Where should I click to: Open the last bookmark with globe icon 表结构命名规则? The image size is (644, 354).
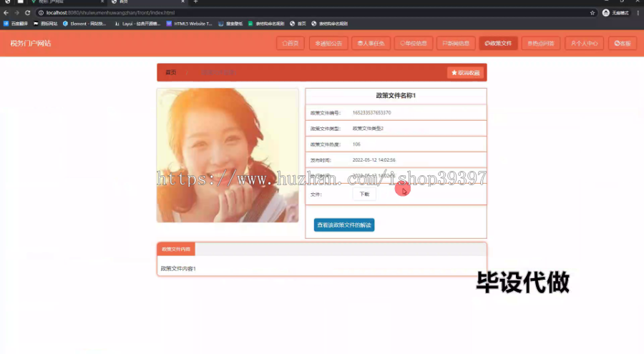click(x=330, y=24)
